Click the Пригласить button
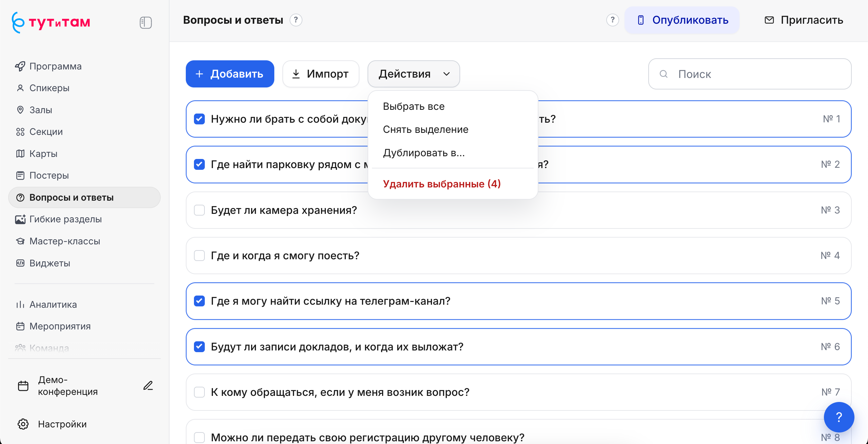868x444 pixels. [x=804, y=20]
